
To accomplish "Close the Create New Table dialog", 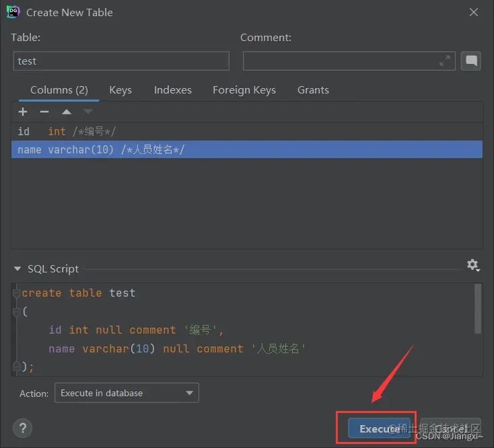I will (474, 12).
